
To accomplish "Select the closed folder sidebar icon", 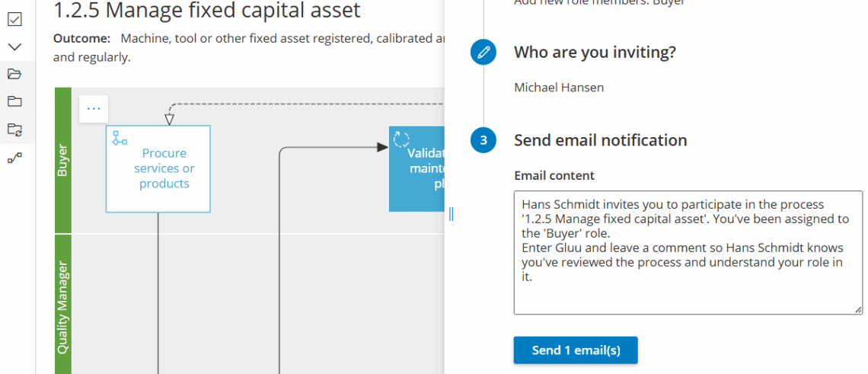I will (14, 101).
